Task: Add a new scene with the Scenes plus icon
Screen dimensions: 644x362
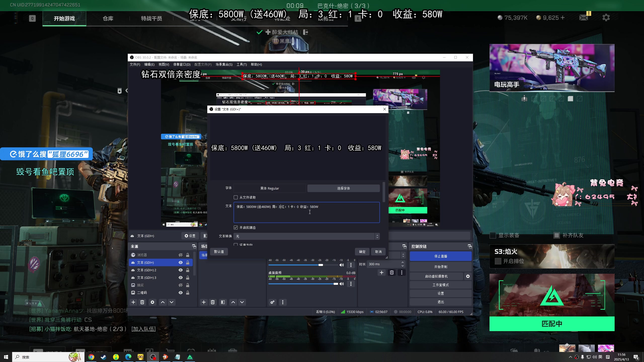Action: (204, 302)
